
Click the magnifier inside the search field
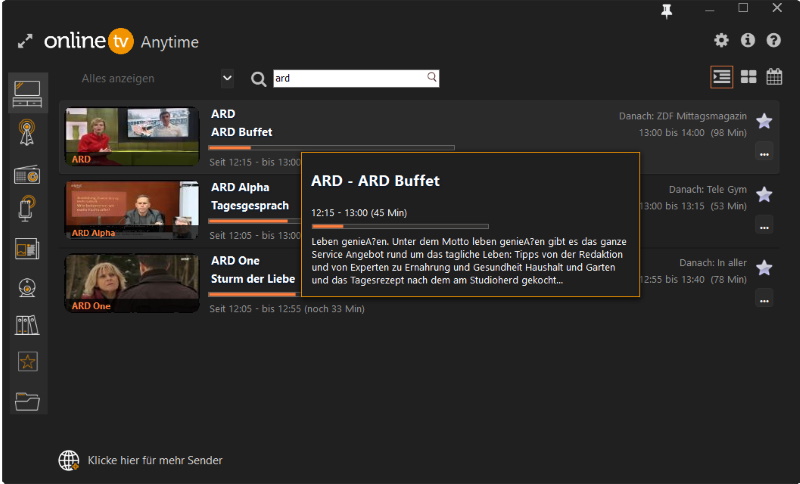[432, 77]
